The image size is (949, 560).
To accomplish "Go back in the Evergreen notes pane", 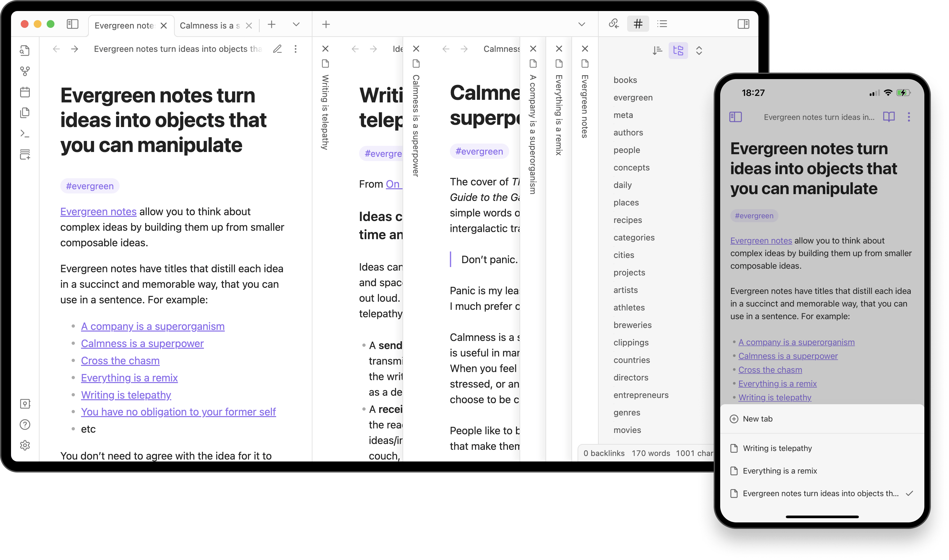I will coord(56,49).
